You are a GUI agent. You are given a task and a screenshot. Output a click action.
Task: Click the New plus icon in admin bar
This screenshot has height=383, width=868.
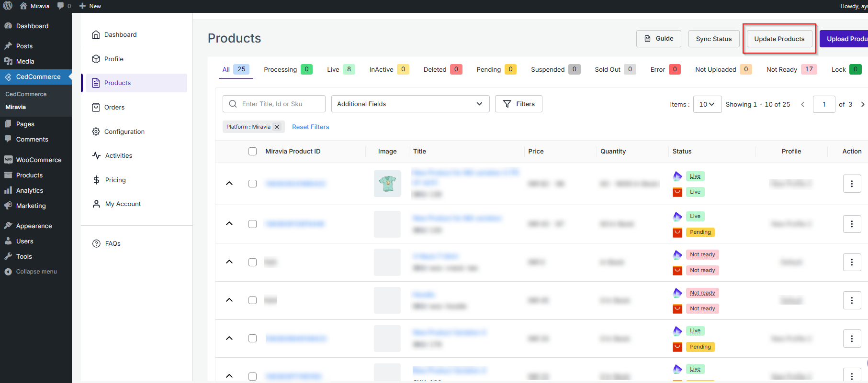(82, 6)
